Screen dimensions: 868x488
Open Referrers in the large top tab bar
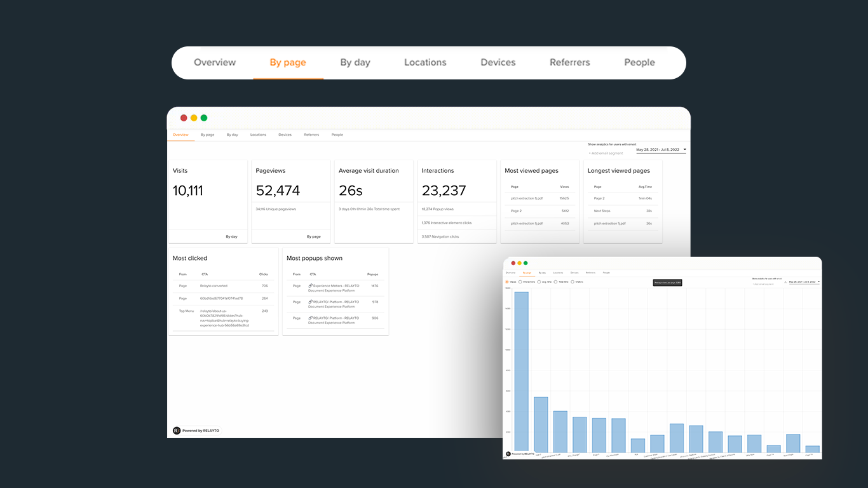click(570, 62)
